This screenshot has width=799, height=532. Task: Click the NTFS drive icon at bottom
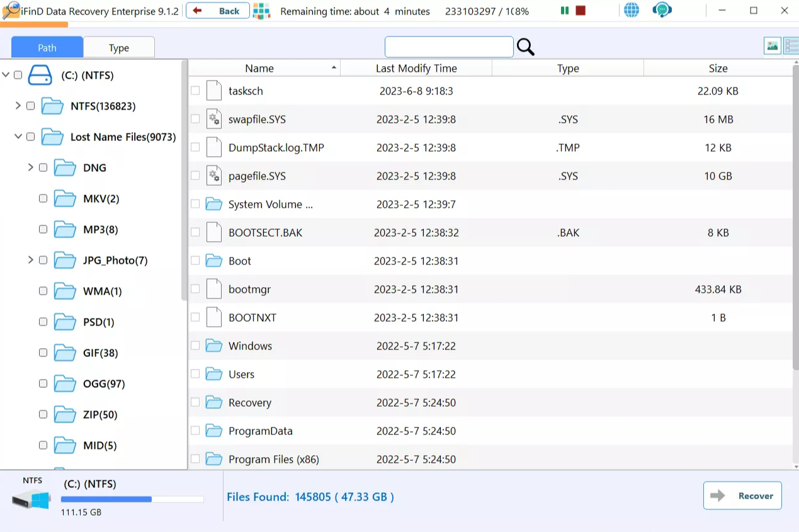click(31, 500)
